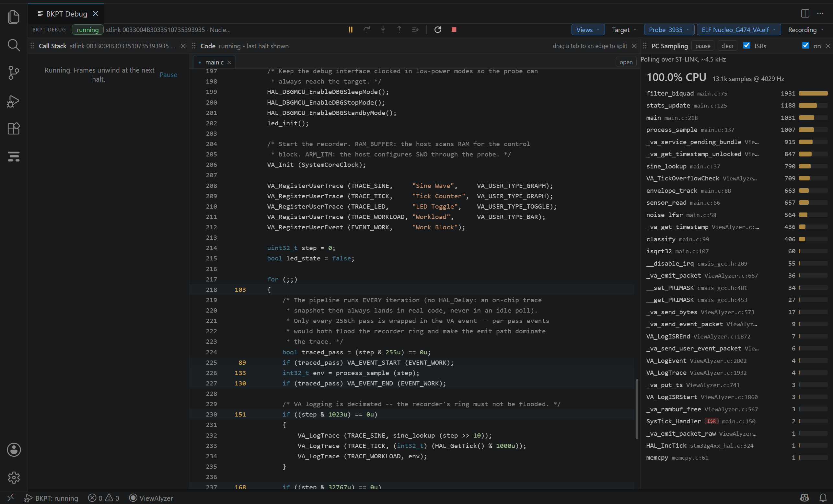This screenshot has height=504, width=833.
Task: Click BKPT: running in status bar
Action: tap(52, 498)
